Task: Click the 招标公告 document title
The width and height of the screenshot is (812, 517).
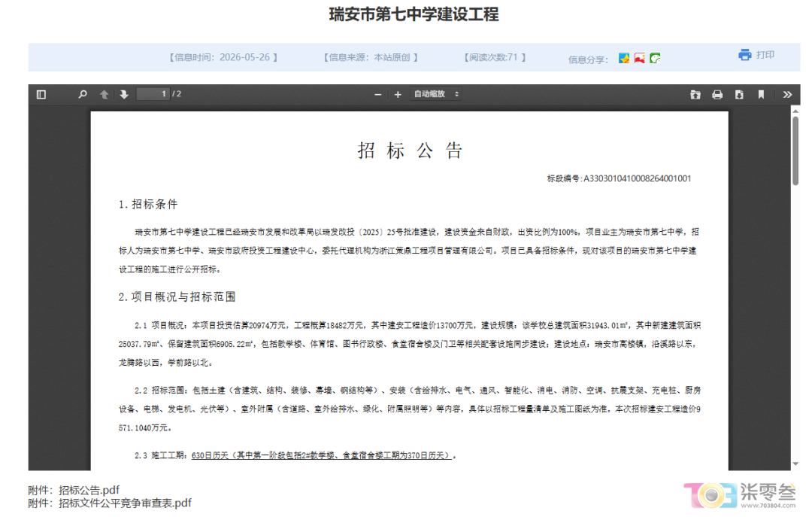Action: (410, 151)
